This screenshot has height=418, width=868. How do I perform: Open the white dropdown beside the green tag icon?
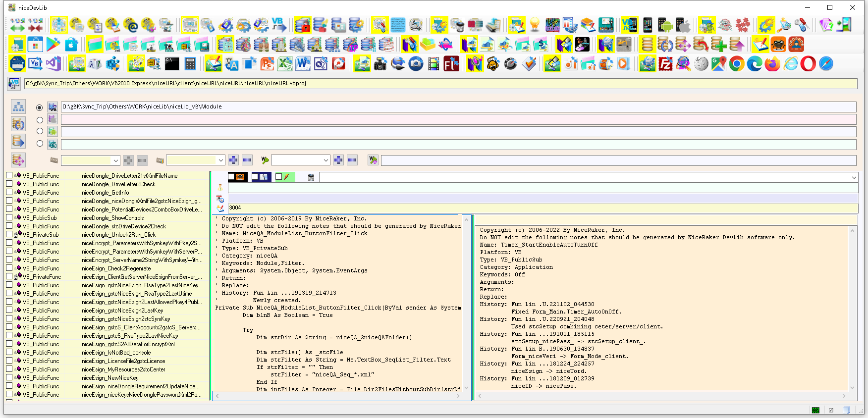[325, 160]
